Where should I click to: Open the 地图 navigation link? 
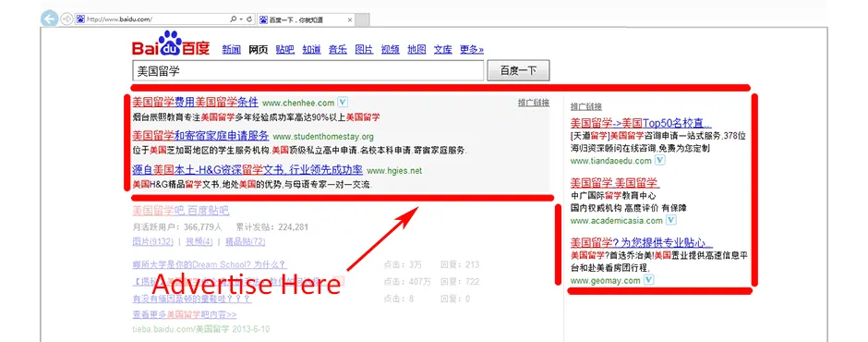416,49
